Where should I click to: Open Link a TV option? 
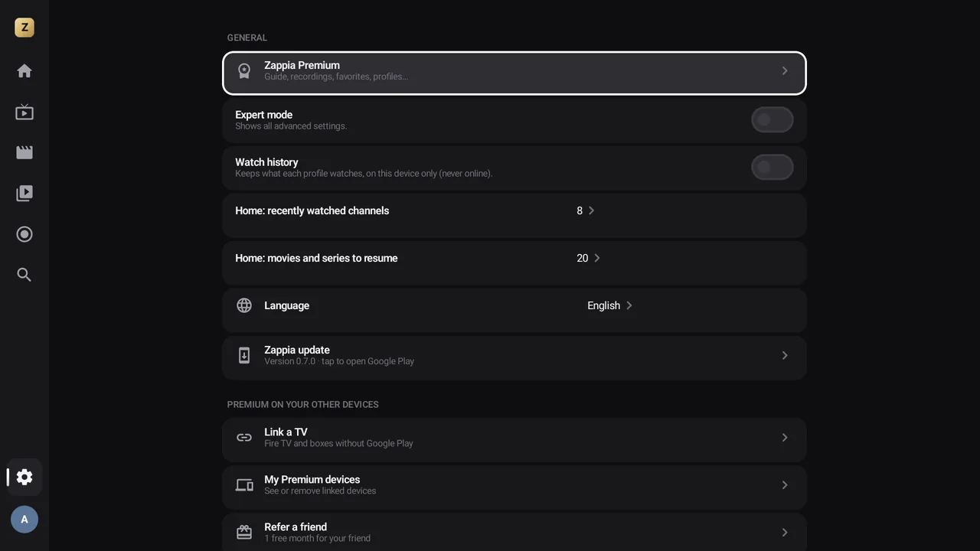tap(514, 440)
